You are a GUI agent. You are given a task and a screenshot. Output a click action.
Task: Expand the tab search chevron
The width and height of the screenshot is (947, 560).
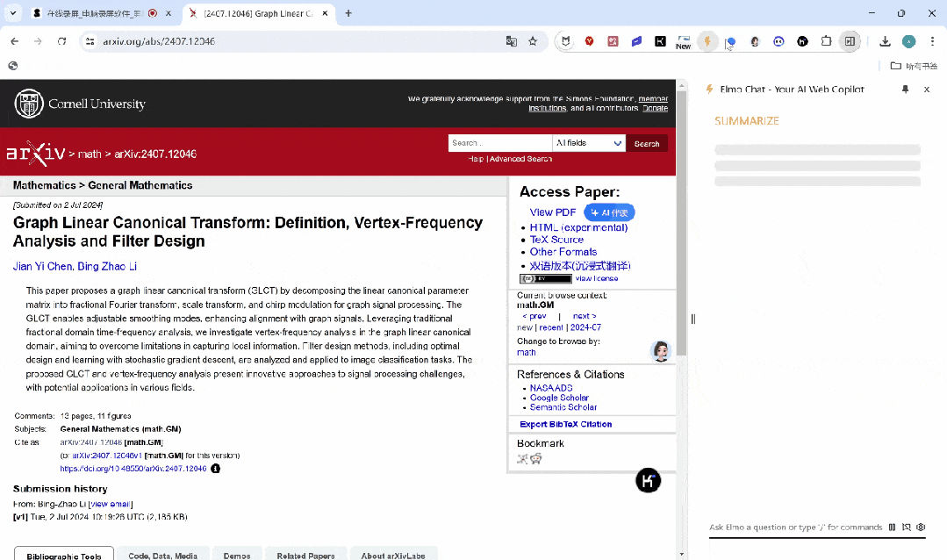pos(13,13)
